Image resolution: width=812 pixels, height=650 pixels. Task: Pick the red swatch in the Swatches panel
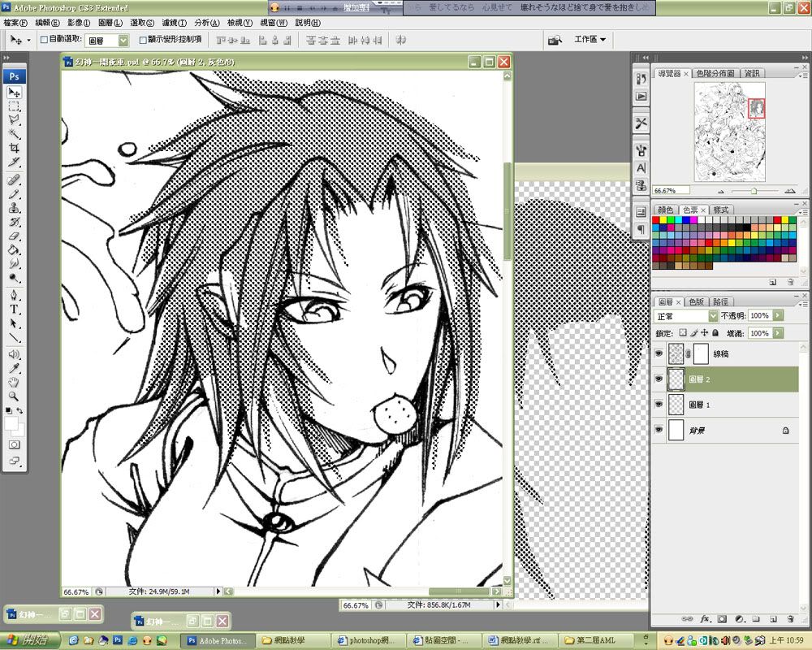point(656,220)
